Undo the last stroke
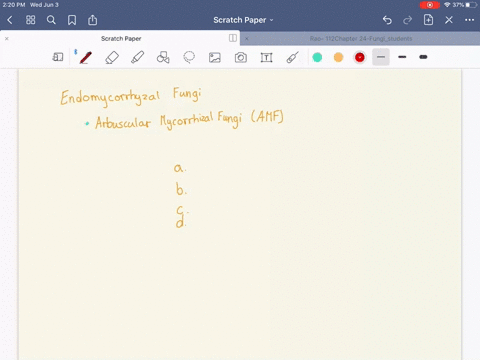The width and height of the screenshot is (480, 360). (387, 20)
